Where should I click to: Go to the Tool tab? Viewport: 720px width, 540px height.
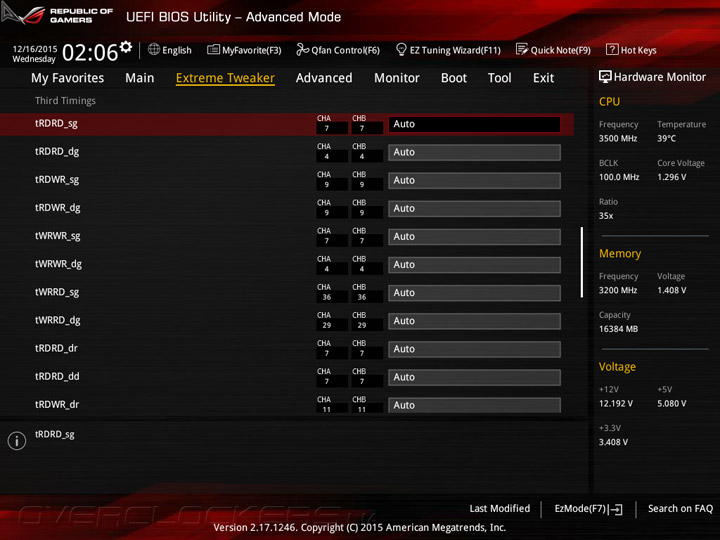point(500,78)
